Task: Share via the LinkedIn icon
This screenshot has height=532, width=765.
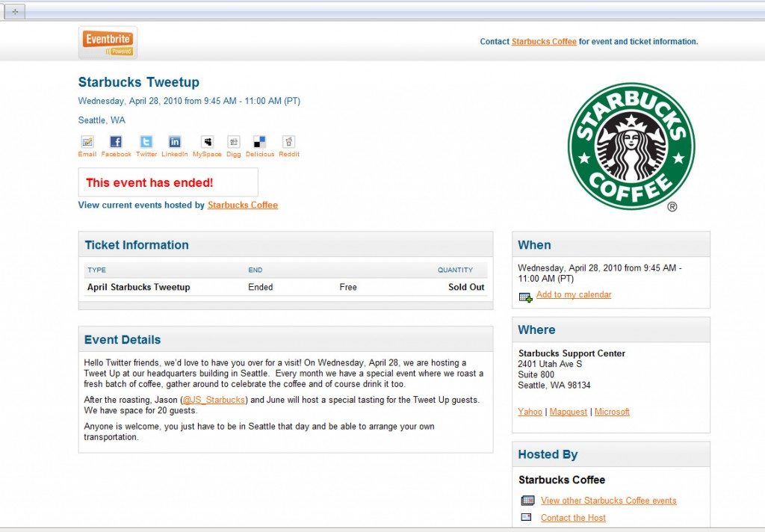Action: [175, 142]
